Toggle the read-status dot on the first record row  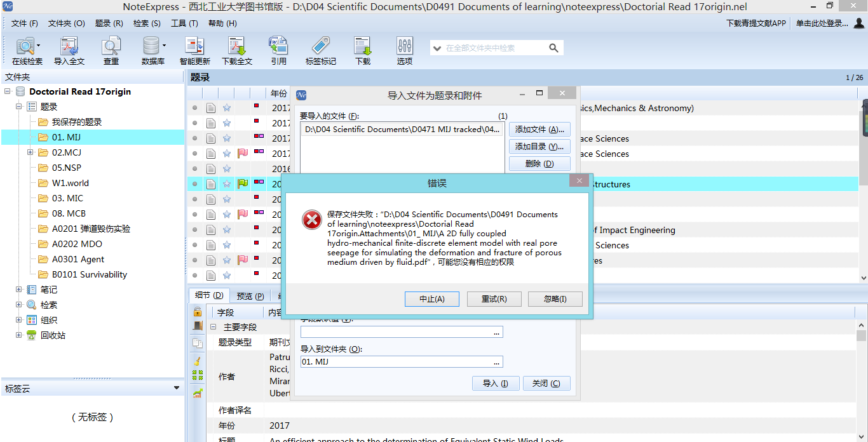[x=195, y=108]
